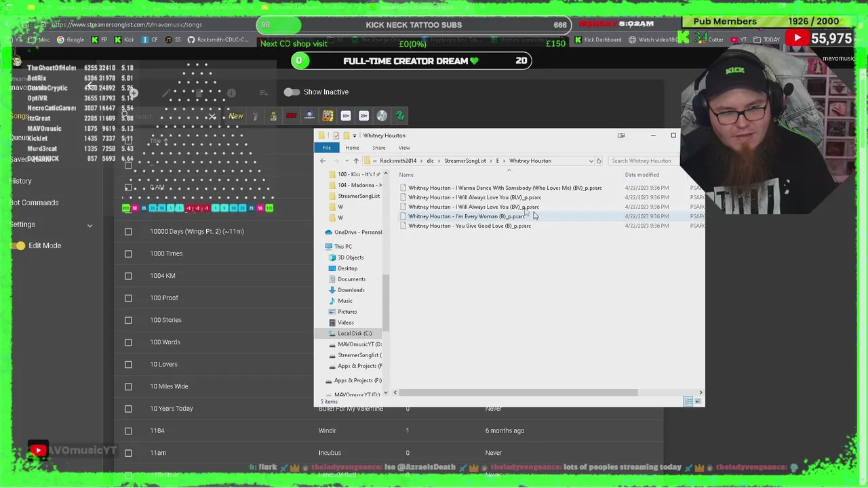
Task: Check the box for 10 Miles Wide
Action: 128,386
